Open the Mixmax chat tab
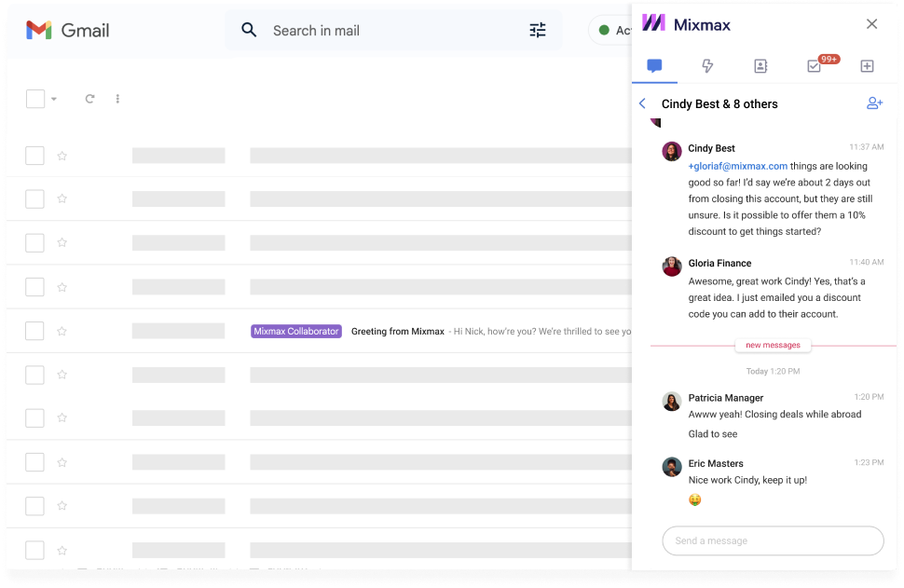904x588 pixels. (x=654, y=66)
